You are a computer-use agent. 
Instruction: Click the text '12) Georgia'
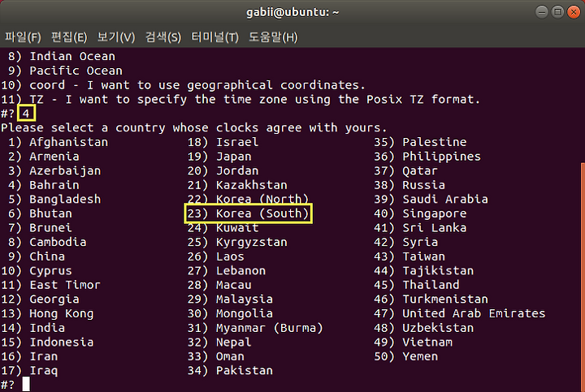pos(40,299)
